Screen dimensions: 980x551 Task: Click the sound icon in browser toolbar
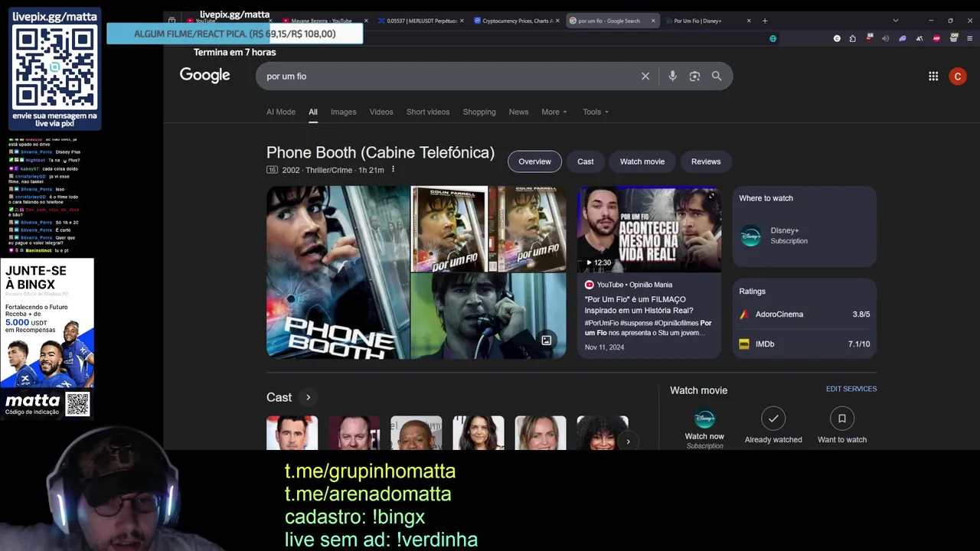click(886, 38)
